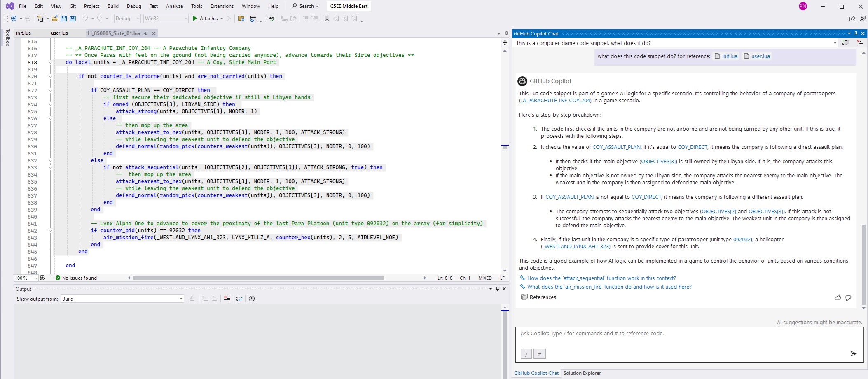Switch to the Solution Explorer tab

(582, 373)
